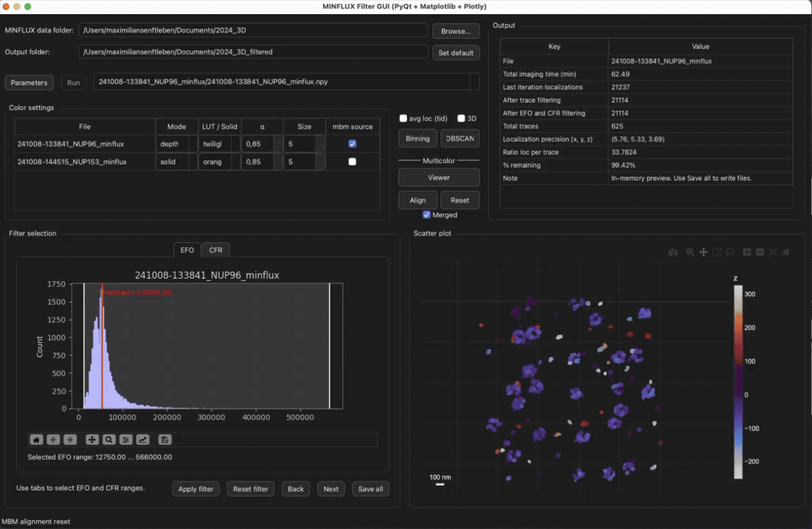Click the left EFO range boundary line
Screen dimensions: 812x529
(x=84, y=346)
